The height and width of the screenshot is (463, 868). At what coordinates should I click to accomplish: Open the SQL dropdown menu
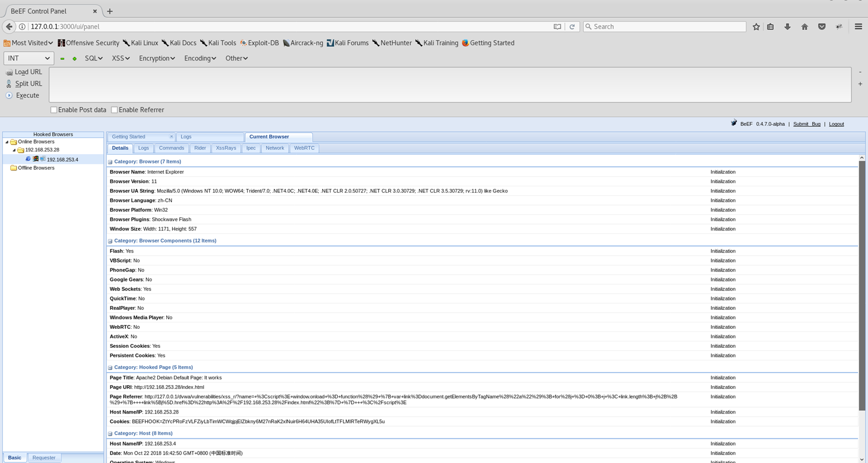pyautogui.click(x=94, y=58)
